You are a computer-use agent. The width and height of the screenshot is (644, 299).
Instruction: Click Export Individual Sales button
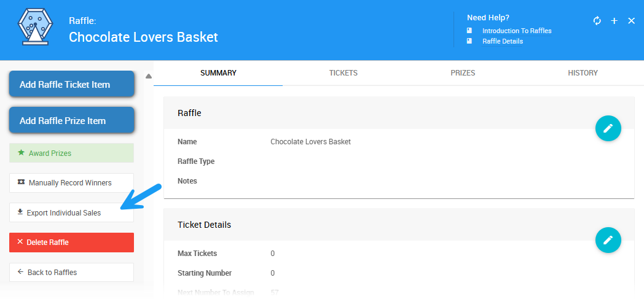[x=71, y=212]
